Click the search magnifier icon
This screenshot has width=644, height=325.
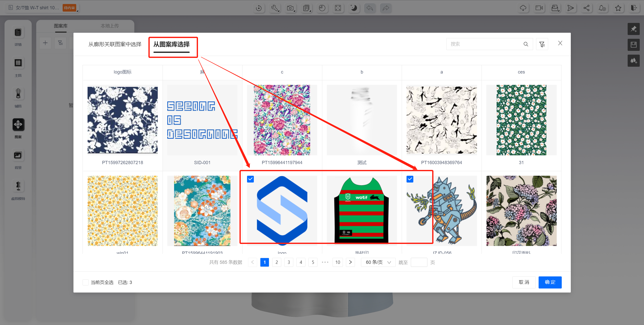[526, 44]
